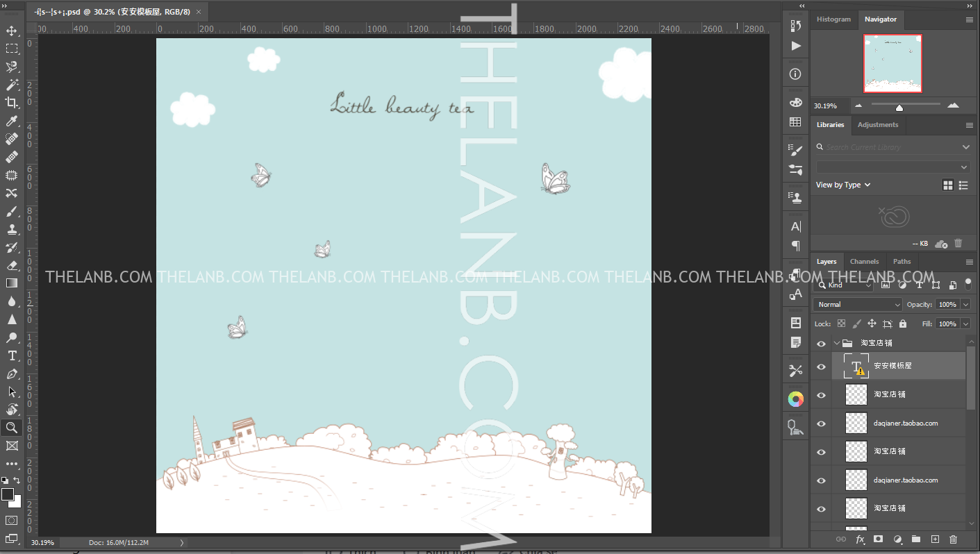Expand the library search options chevron

965,147
